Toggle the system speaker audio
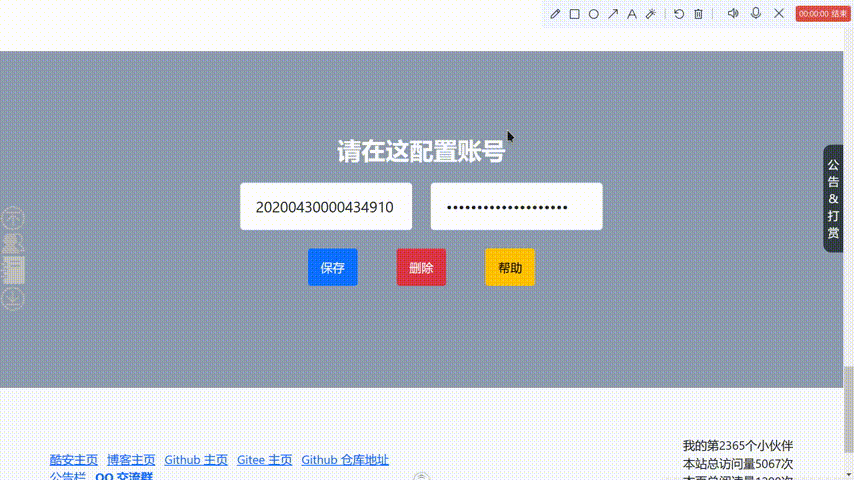 733,14
